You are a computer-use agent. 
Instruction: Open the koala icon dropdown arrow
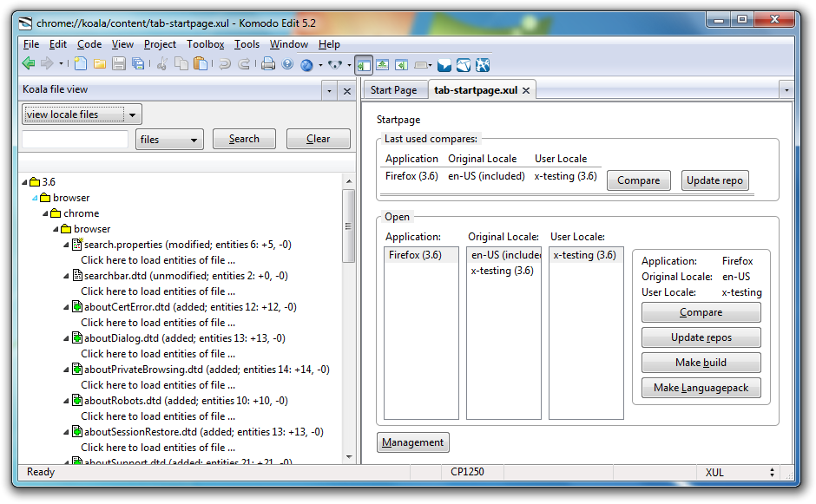tap(349, 65)
